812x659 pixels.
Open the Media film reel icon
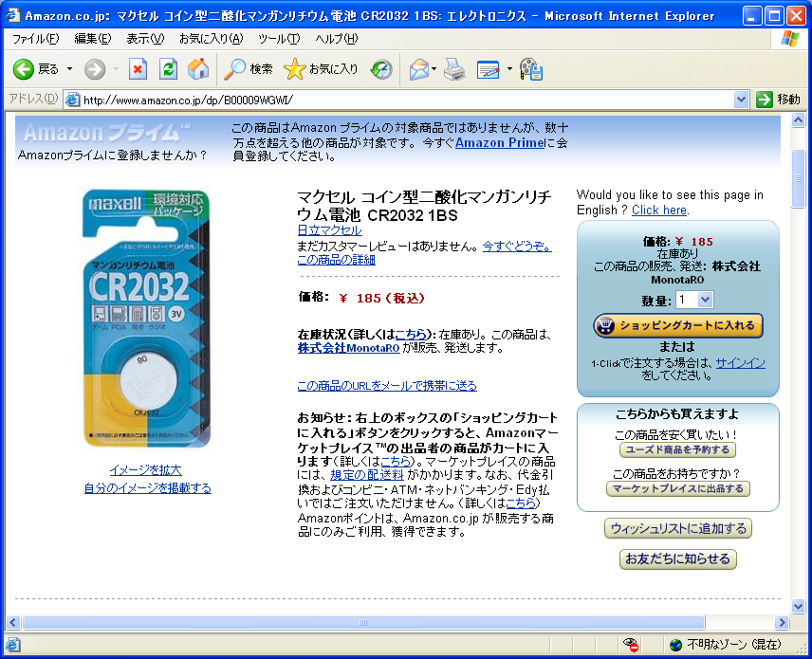pos(531,69)
